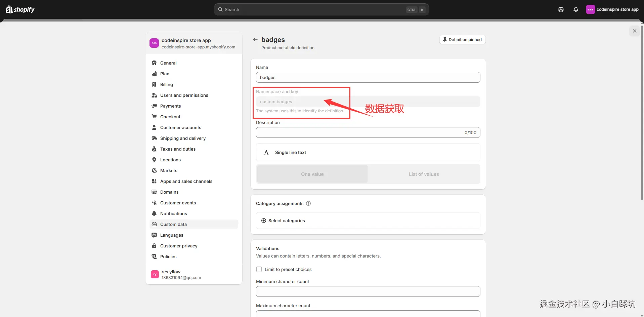Click the Taxes and duties icon
Screen dimensions: 644x317
pyautogui.click(x=154, y=149)
